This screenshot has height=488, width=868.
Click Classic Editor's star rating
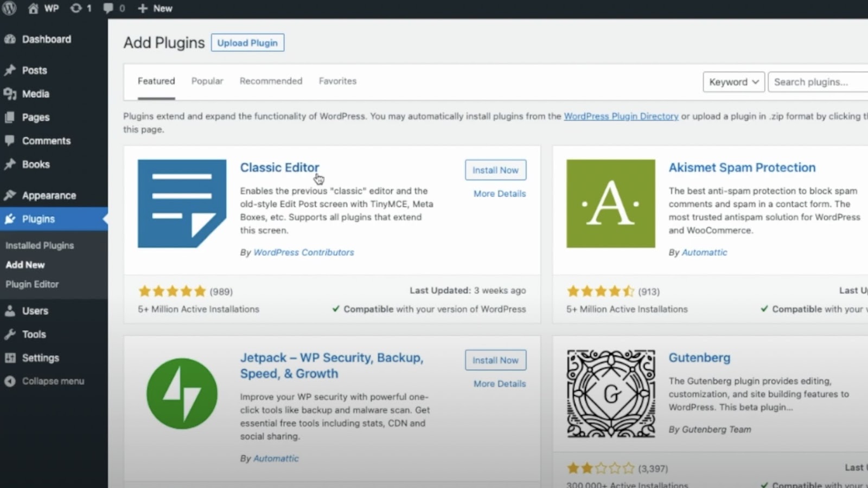pos(172,291)
